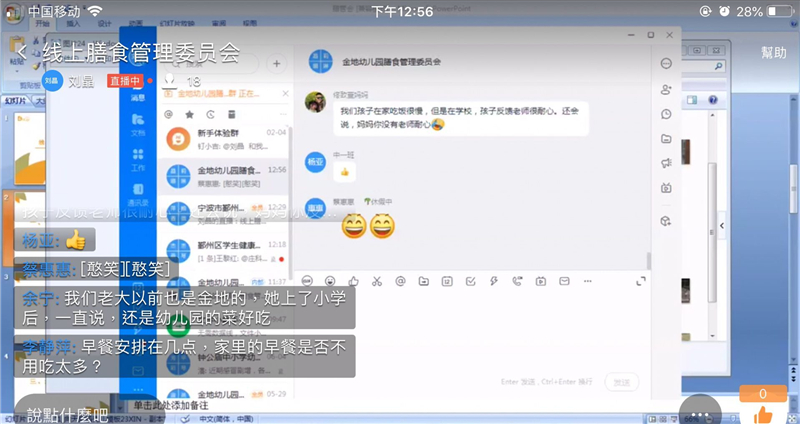
Task: Open the 幫助 help option
Action: click(x=773, y=52)
